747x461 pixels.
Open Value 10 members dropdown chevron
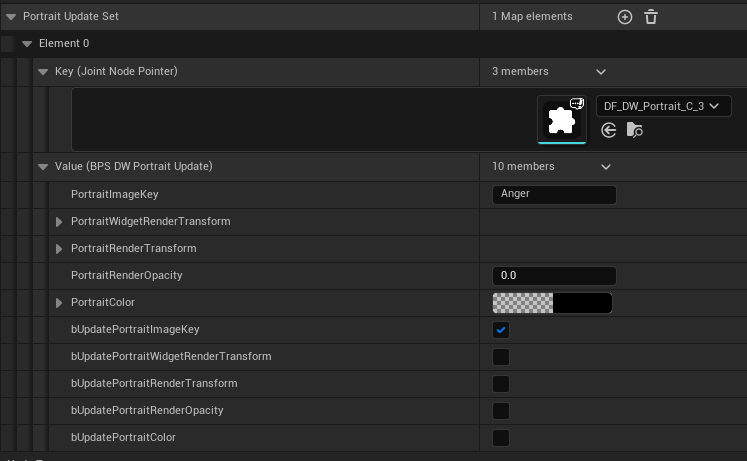tap(606, 167)
